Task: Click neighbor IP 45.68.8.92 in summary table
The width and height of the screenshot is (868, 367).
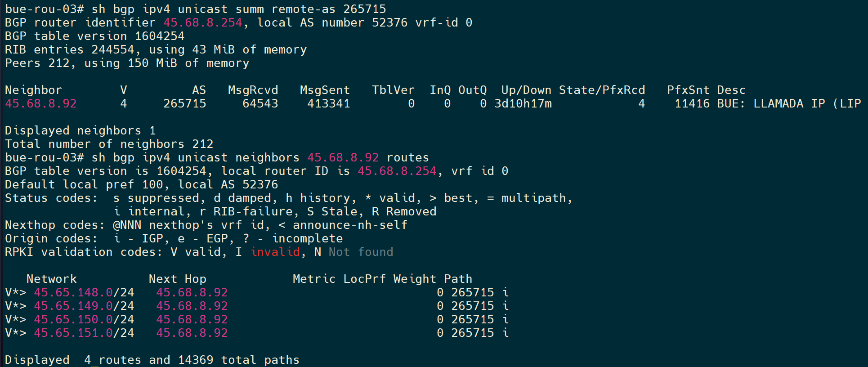Action: pyautogui.click(x=41, y=103)
